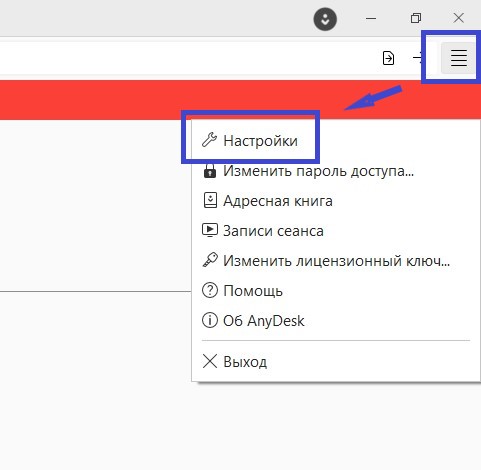Click the file transfer page-arrow icon

pyautogui.click(x=388, y=58)
